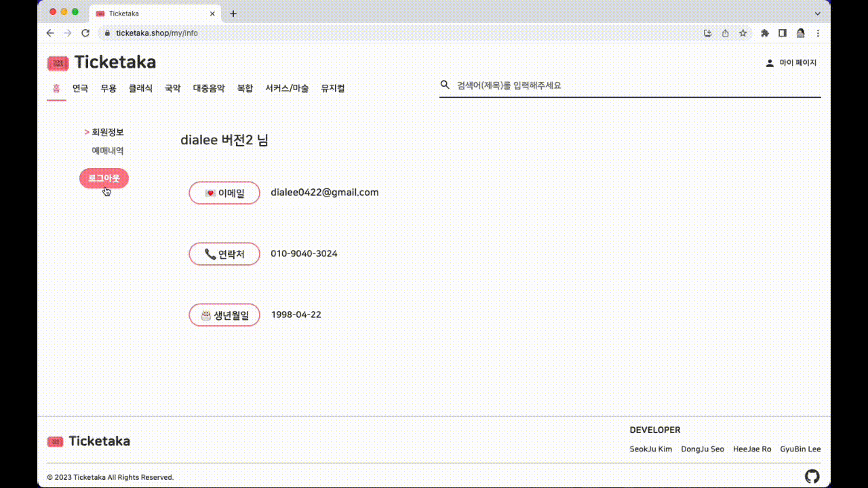Image resolution: width=868 pixels, height=488 pixels.
Task: Select the 국악 category tab
Action: click(x=173, y=88)
